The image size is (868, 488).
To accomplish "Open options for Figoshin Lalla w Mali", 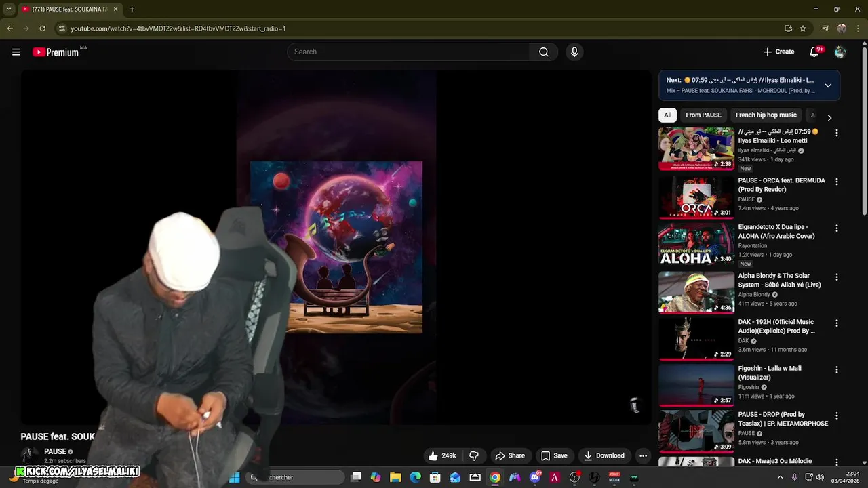I will [837, 370].
